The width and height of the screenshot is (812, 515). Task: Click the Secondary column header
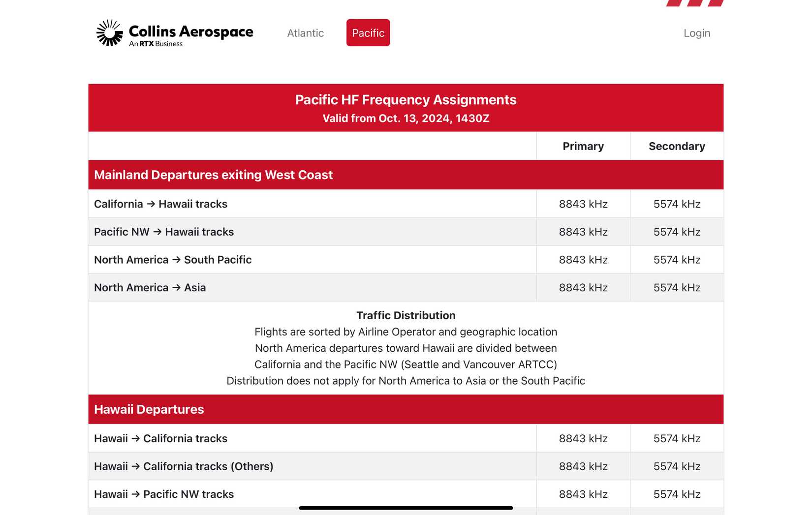(676, 146)
